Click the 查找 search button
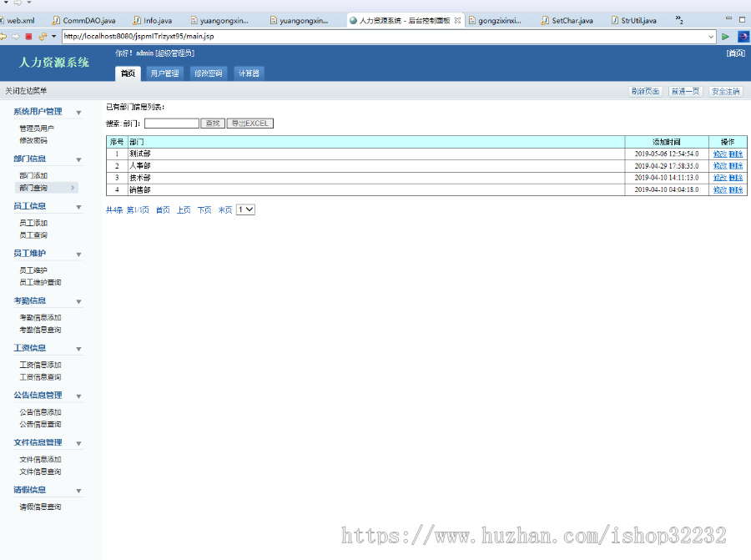 [213, 124]
